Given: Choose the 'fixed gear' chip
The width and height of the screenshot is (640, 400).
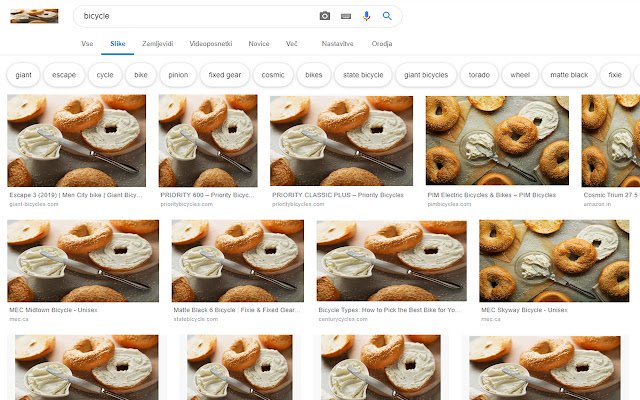Looking at the screenshot, I should point(224,75).
